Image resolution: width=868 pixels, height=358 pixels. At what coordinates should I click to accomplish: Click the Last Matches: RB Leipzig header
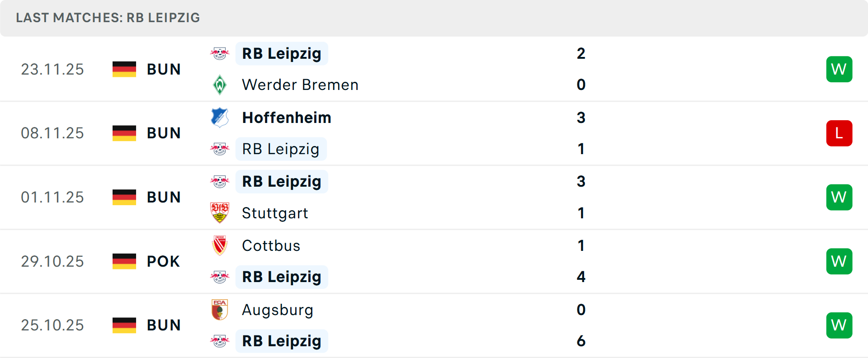coord(108,18)
